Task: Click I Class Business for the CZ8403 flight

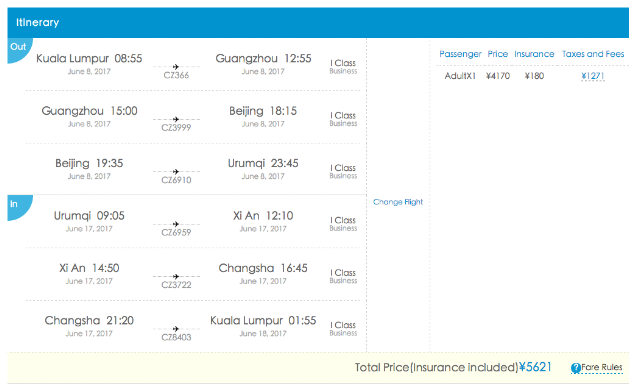Action: coord(343,329)
